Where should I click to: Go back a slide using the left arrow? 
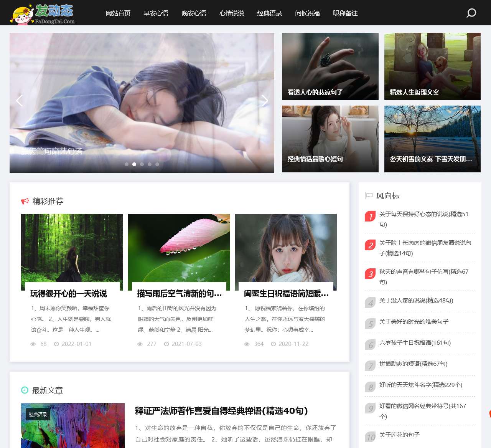[19, 101]
